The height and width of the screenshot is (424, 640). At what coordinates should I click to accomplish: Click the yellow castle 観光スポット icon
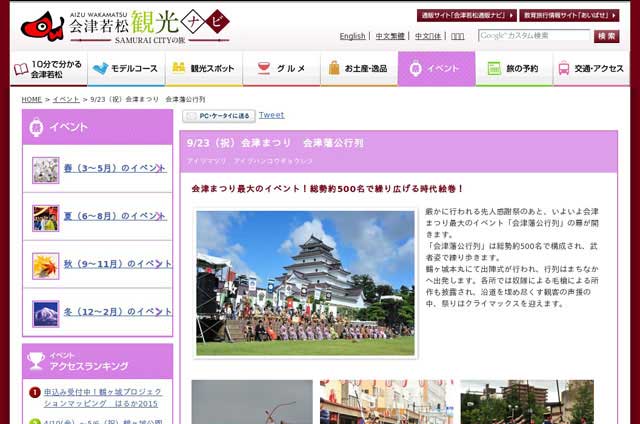(x=178, y=67)
